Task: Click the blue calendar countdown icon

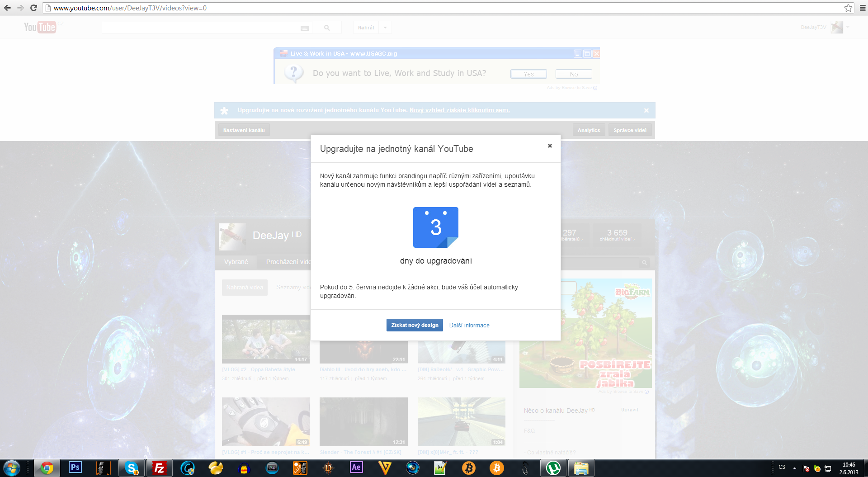Action: tap(436, 227)
